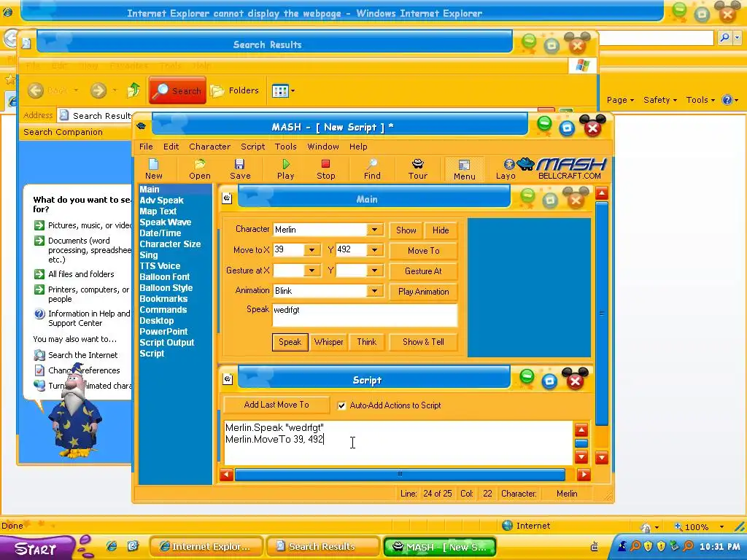
Task: Click the Show character button
Action: point(406,230)
